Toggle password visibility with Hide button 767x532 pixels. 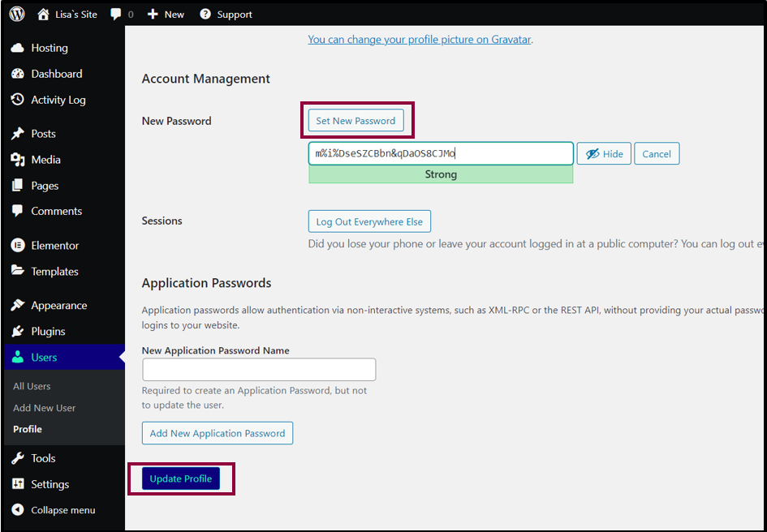[x=604, y=154]
